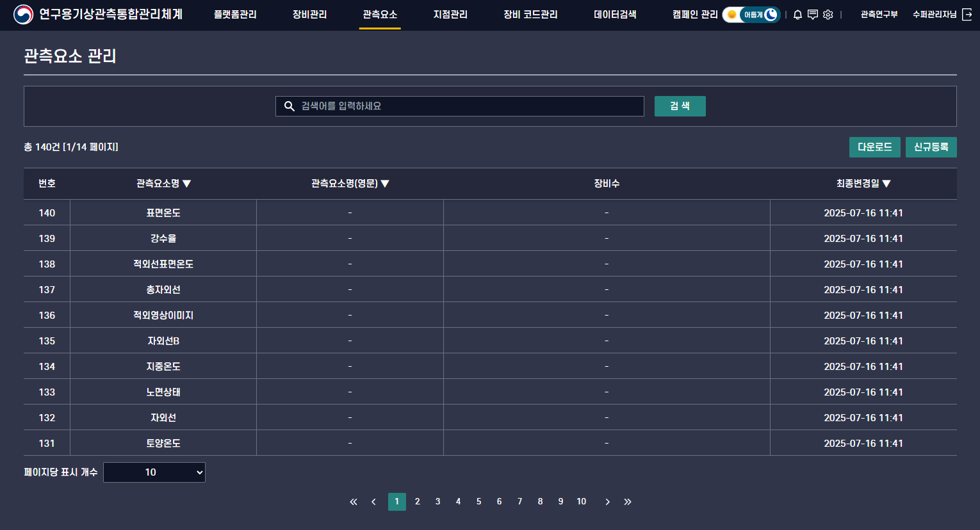The image size is (980, 530).
Task: Click row number 131 cell
Action: tap(47, 443)
